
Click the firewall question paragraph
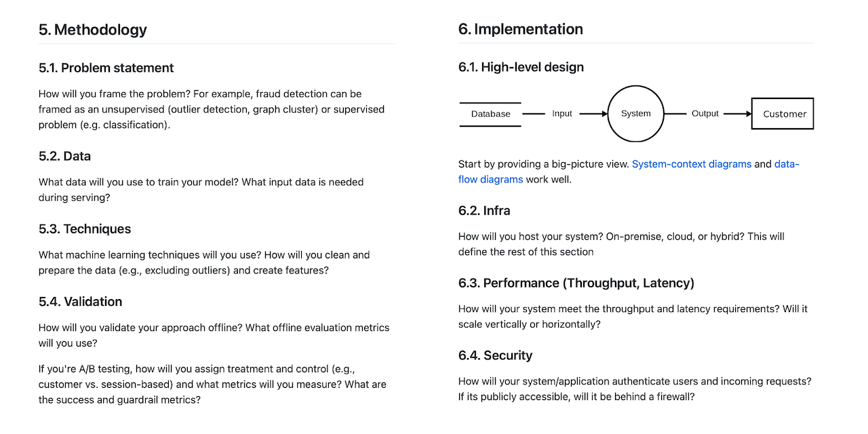(x=635, y=389)
